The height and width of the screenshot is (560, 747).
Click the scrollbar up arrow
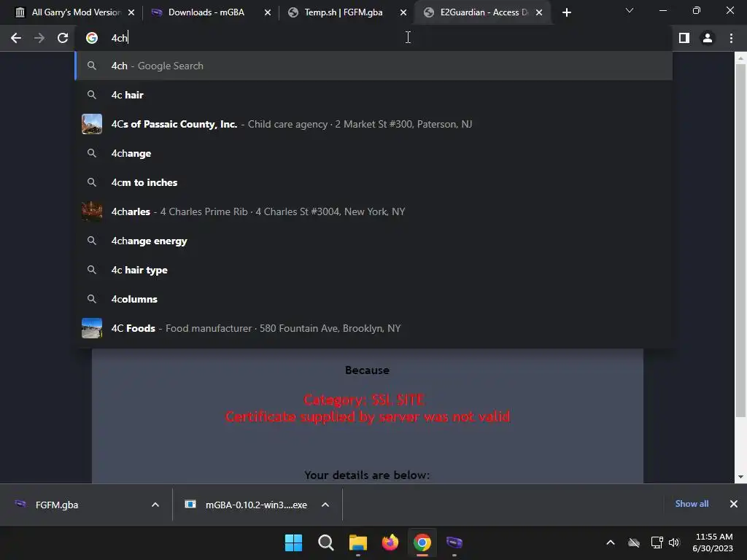[740, 58]
